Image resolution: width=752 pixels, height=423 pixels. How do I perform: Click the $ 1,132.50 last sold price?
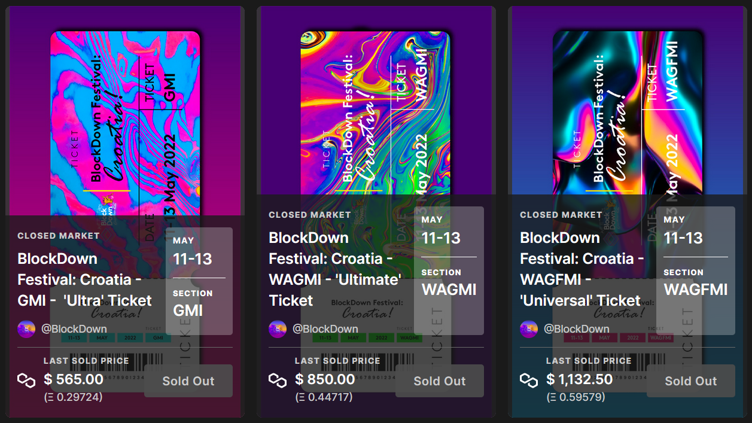point(579,379)
